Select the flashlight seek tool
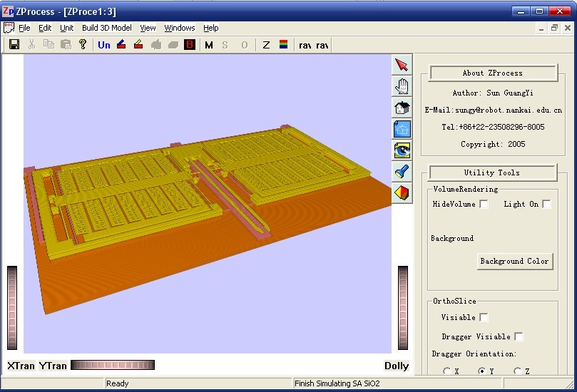 pos(402,171)
